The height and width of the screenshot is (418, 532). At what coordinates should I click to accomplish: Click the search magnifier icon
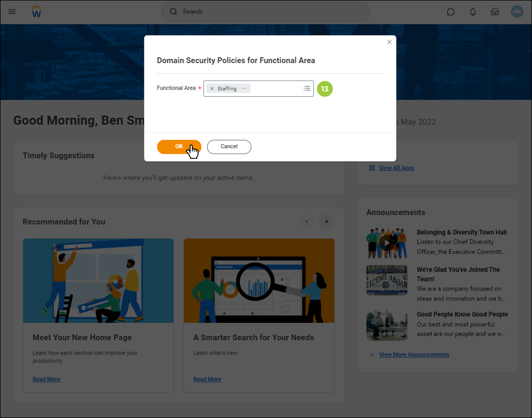(173, 12)
